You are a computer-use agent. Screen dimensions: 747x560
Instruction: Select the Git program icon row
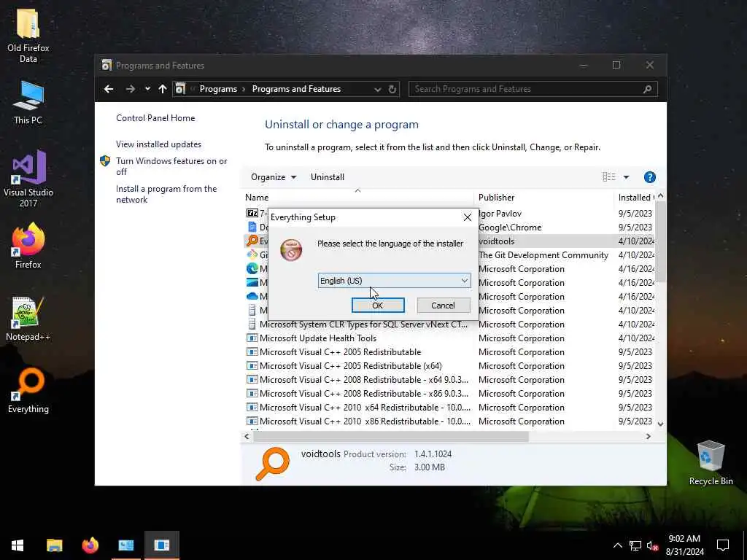pyautogui.click(x=252, y=254)
